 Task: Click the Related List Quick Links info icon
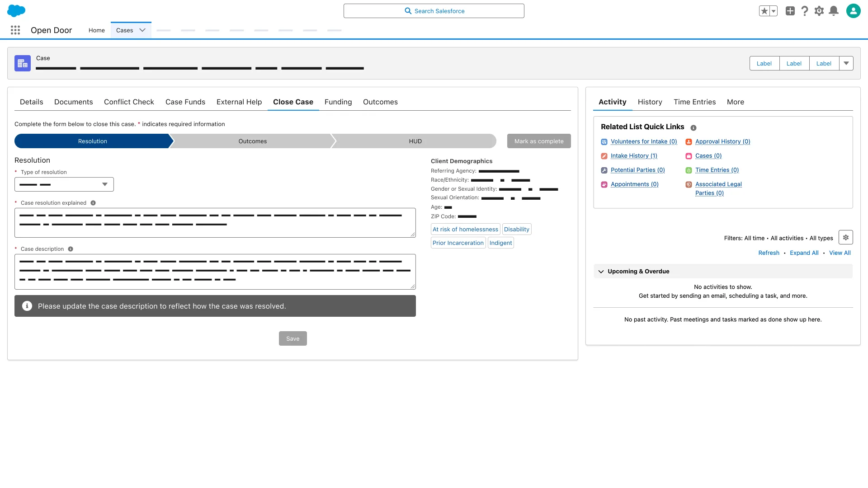click(x=693, y=128)
